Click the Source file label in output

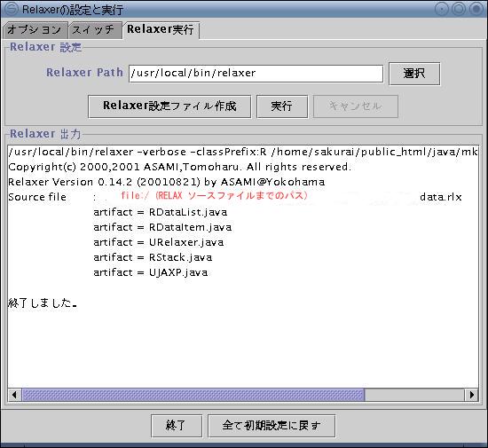(x=37, y=197)
